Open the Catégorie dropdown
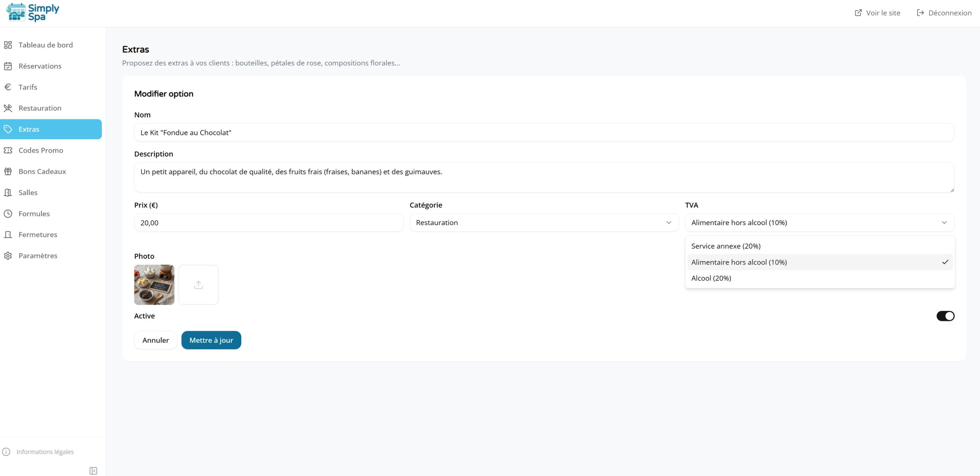 (544, 223)
